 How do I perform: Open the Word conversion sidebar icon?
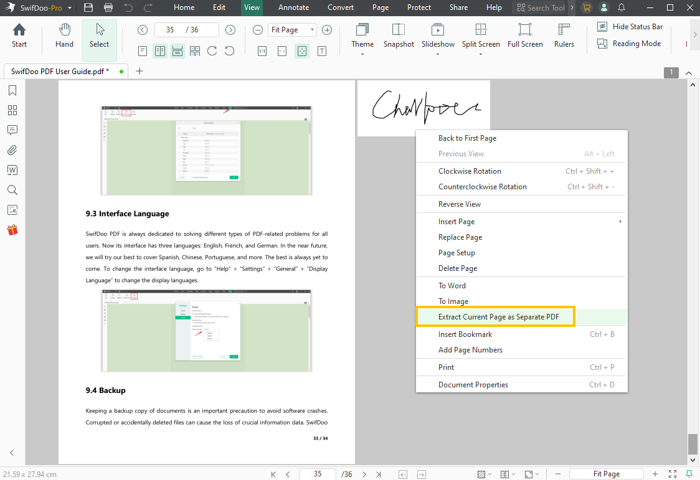[x=12, y=170]
